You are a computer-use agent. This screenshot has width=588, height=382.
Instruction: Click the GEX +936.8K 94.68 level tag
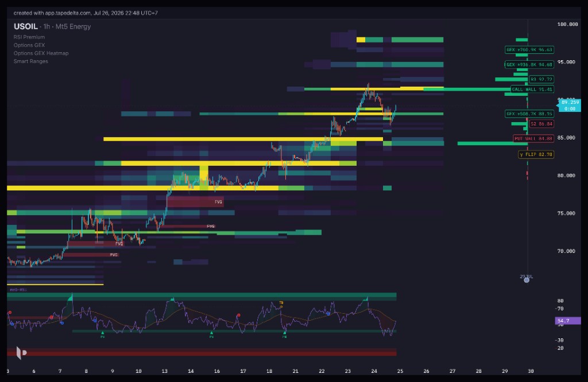(529, 64)
